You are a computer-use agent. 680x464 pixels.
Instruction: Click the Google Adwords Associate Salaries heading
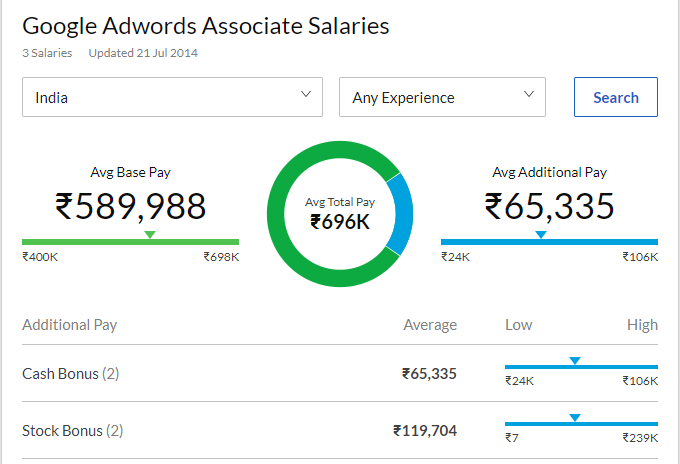(206, 26)
